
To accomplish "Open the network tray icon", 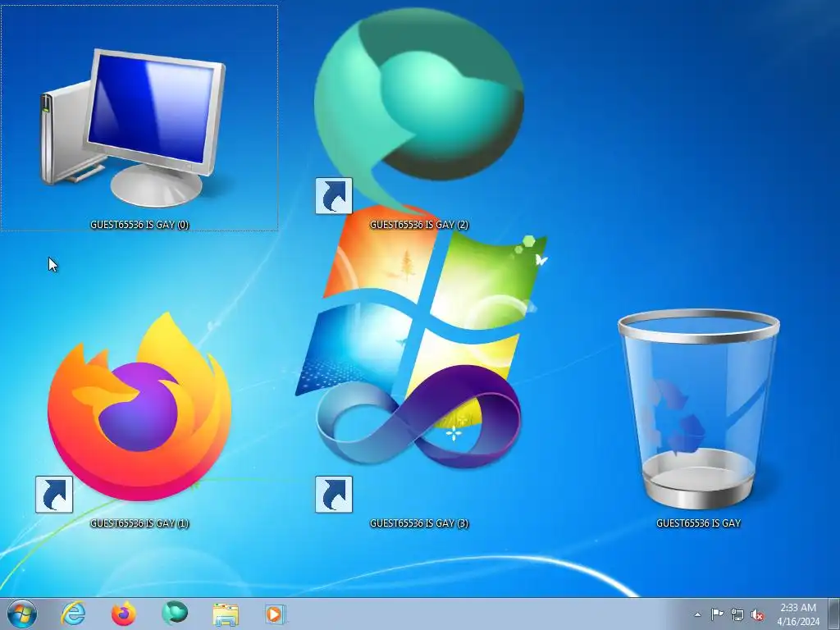I will click(x=737, y=614).
